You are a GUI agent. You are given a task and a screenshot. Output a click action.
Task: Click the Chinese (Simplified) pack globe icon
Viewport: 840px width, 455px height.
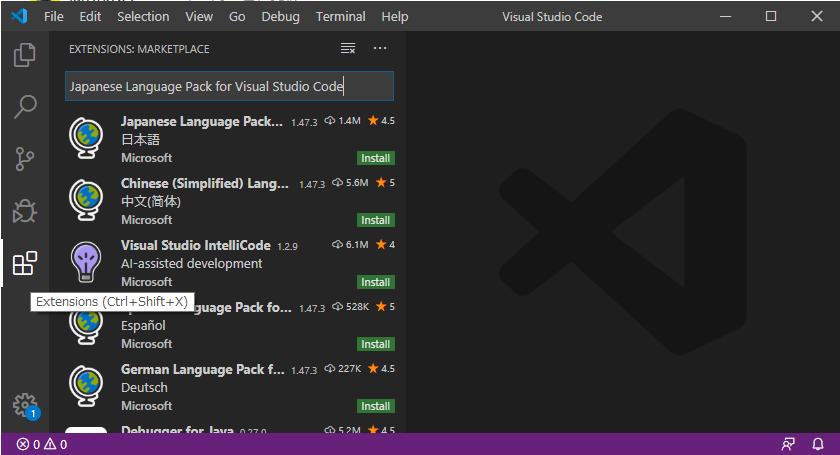[x=86, y=200]
